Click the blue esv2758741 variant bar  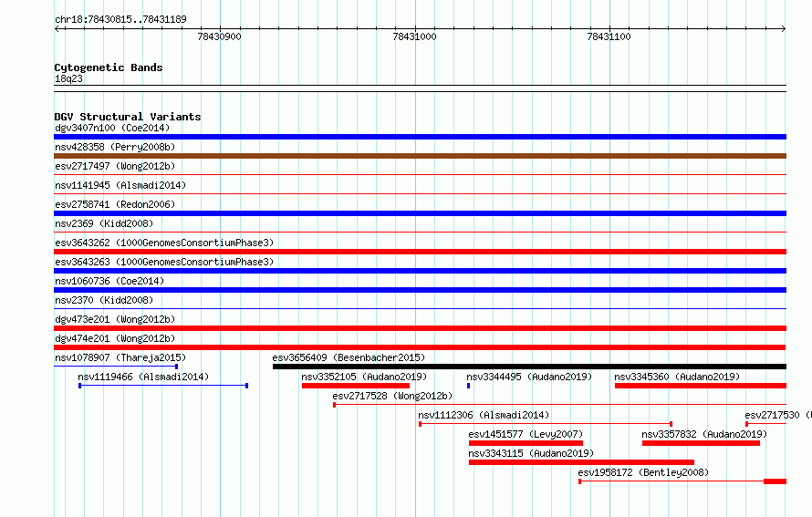(420, 213)
